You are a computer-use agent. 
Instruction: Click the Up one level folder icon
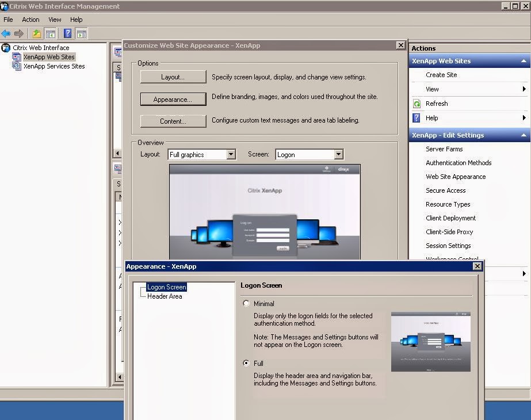pyautogui.click(x=37, y=33)
